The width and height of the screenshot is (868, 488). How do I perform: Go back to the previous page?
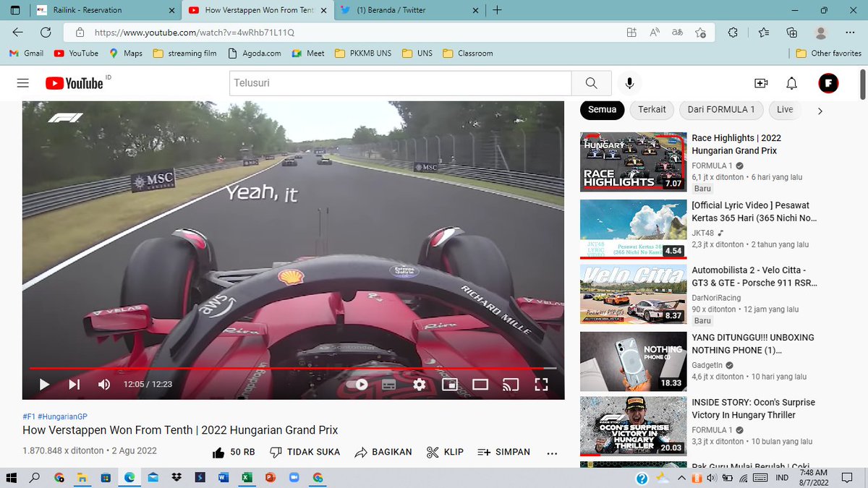17,33
